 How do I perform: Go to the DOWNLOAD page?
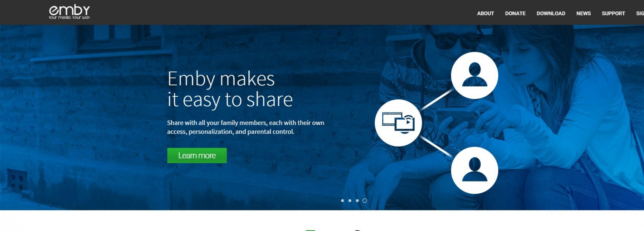coord(551,13)
